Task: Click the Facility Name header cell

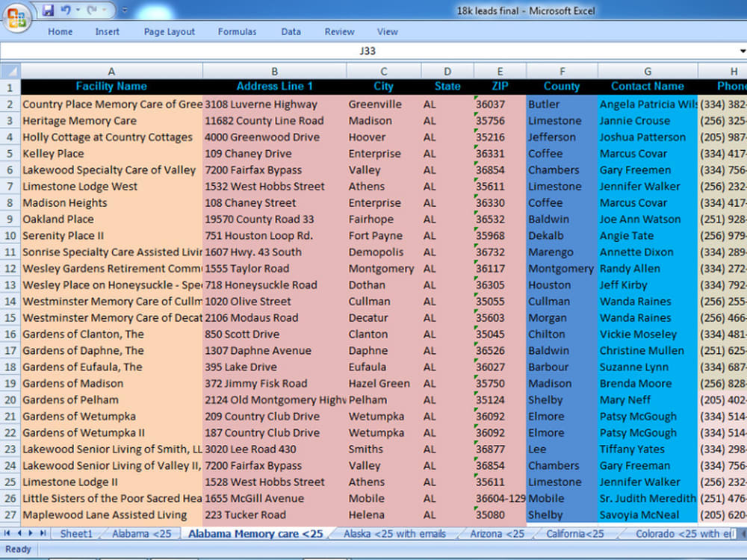Action: pos(111,87)
